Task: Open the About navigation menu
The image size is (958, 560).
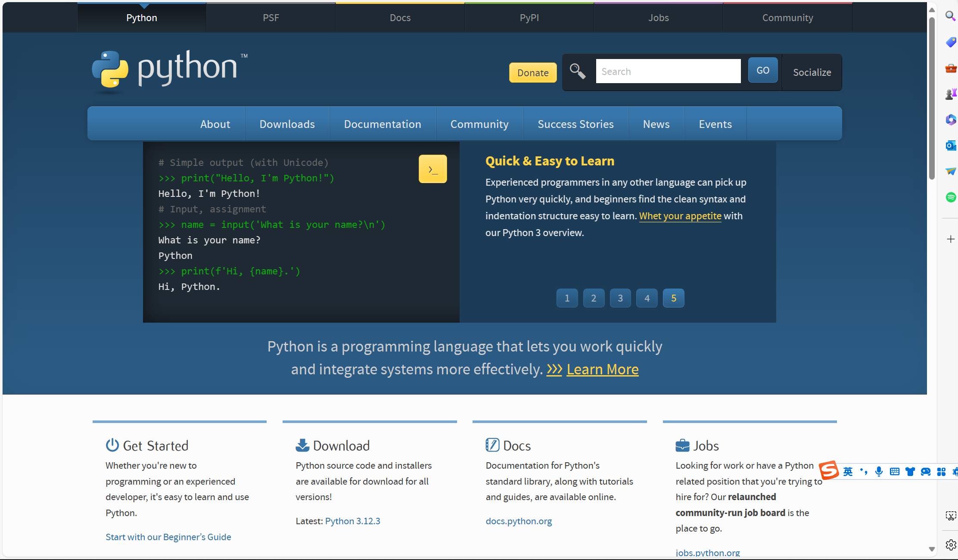Action: 215,124
